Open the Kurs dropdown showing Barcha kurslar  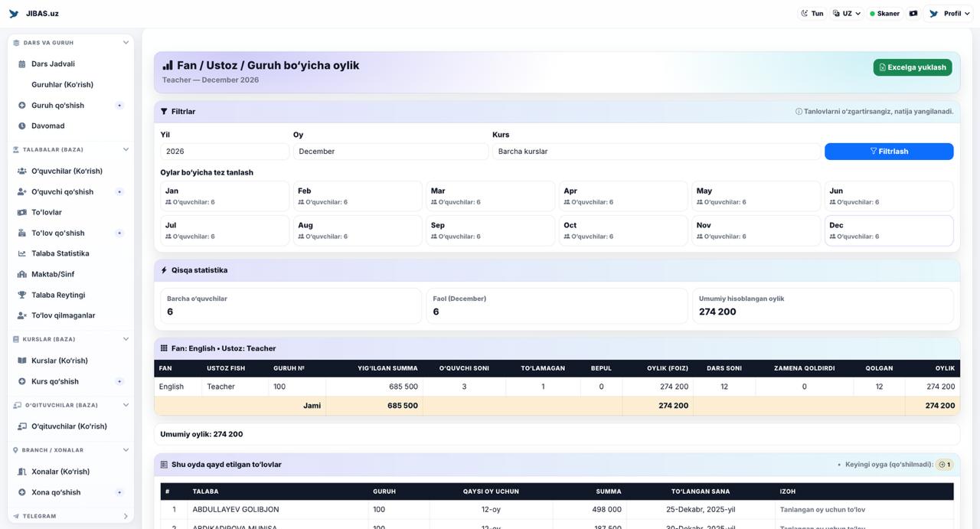point(656,152)
